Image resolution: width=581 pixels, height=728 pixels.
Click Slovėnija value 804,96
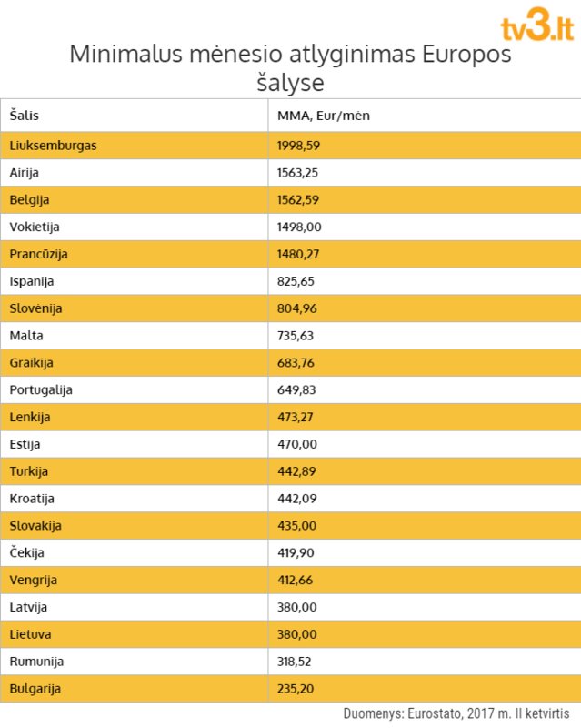pos(297,308)
